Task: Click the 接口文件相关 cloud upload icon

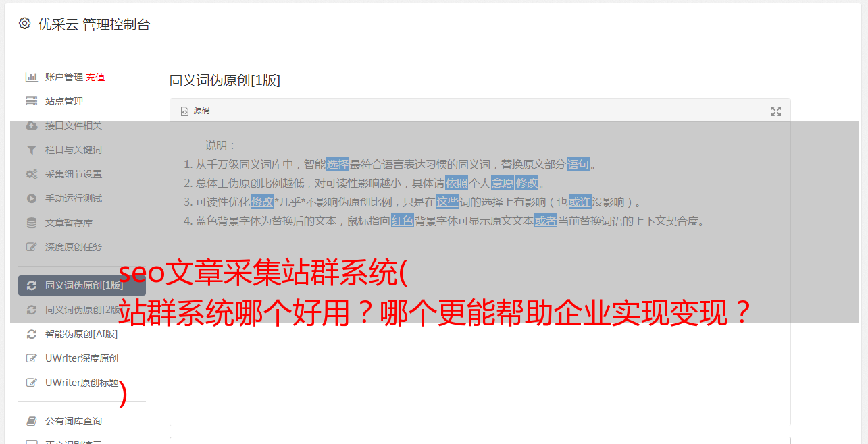Action: click(31, 126)
